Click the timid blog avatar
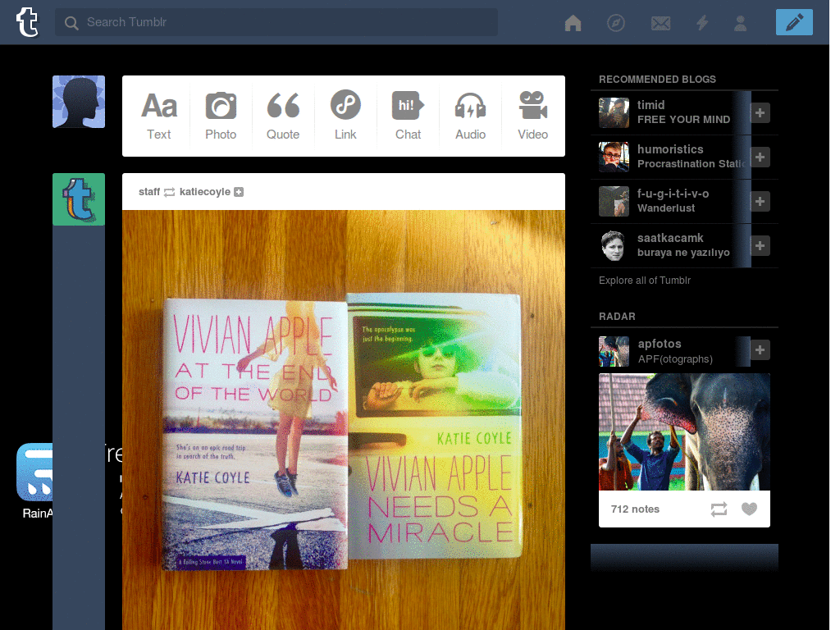840x630 pixels. (x=614, y=112)
